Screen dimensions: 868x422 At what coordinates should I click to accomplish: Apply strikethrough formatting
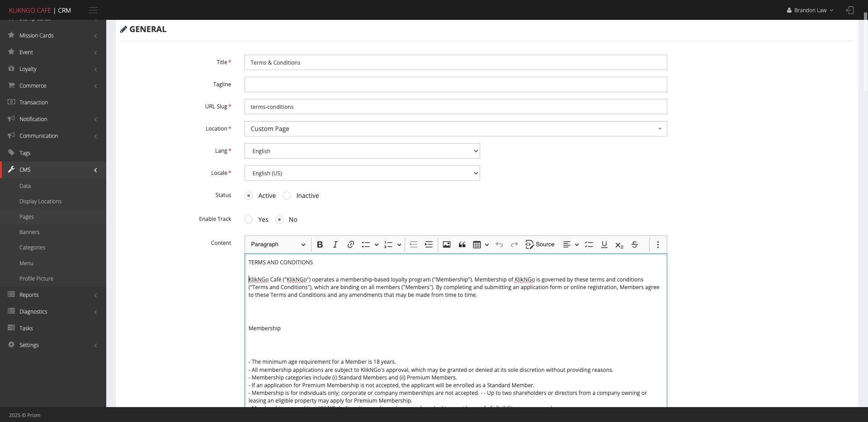pyautogui.click(x=635, y=244)
